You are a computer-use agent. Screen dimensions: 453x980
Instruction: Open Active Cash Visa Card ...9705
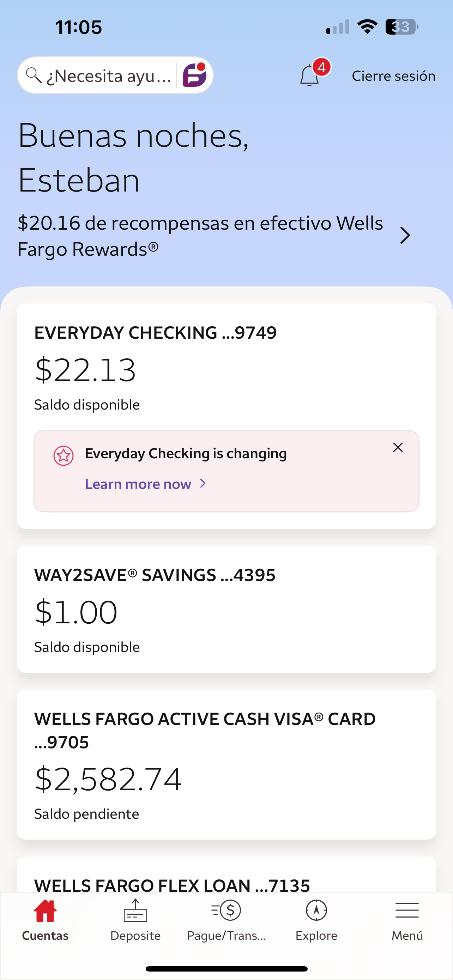[226, 765]
